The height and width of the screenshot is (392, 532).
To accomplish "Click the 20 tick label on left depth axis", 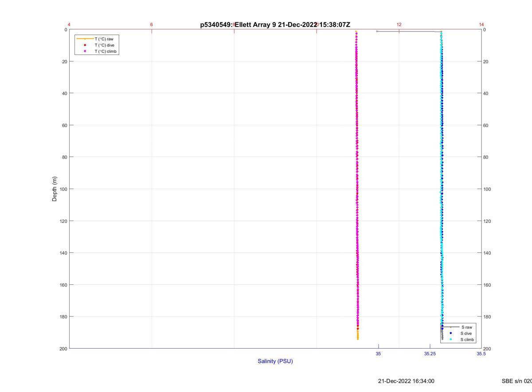I will (x=65, y=62).
